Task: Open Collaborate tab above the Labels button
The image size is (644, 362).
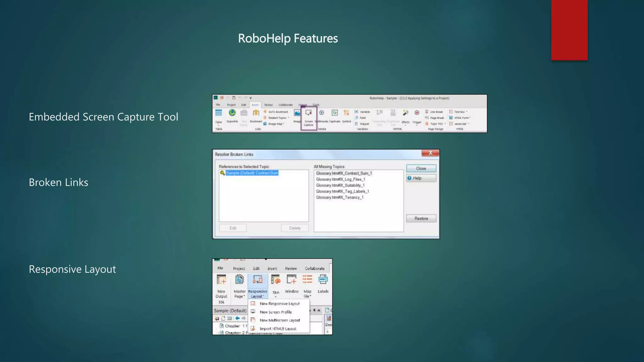Action: 314,268
